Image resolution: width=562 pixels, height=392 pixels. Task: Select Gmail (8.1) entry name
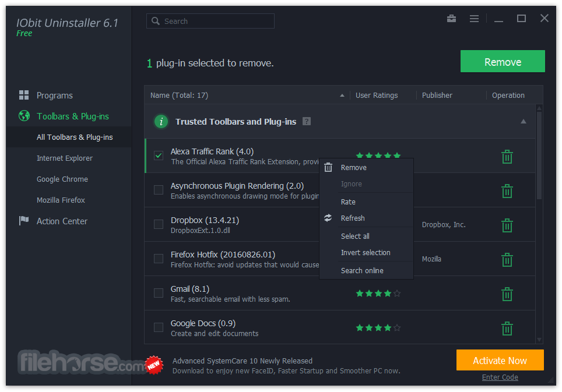click(x=190, y=289)
